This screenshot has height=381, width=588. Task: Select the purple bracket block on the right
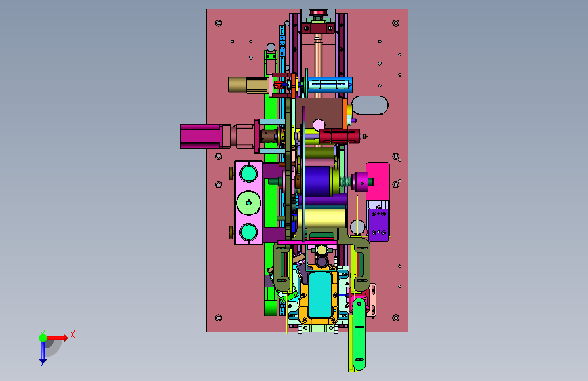coord(378,224)
